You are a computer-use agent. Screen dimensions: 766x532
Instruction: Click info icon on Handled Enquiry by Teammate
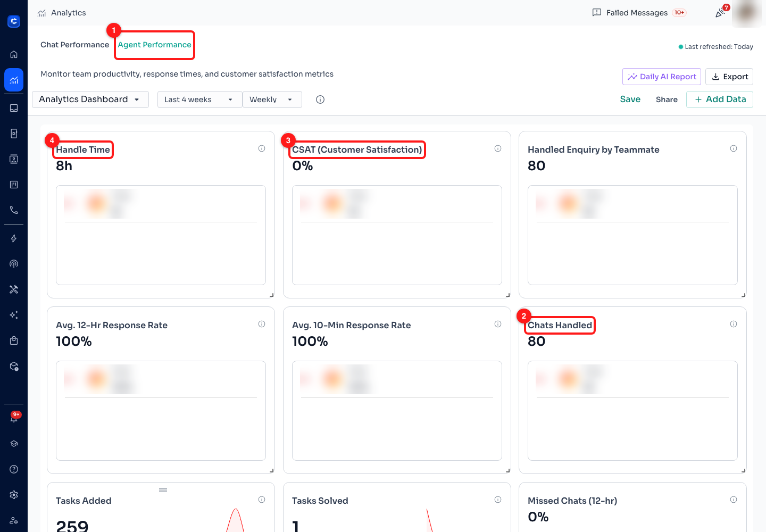(x=734, y=148)
